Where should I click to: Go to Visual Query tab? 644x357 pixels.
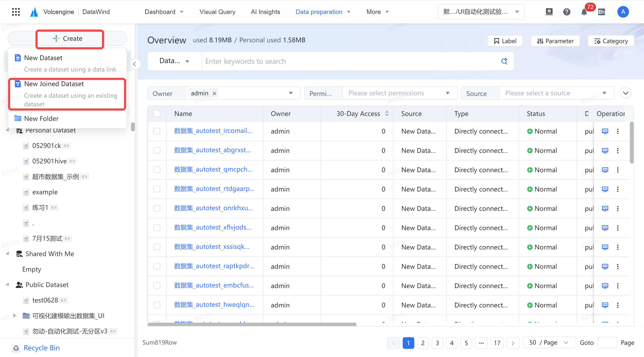tap(217, 12)
